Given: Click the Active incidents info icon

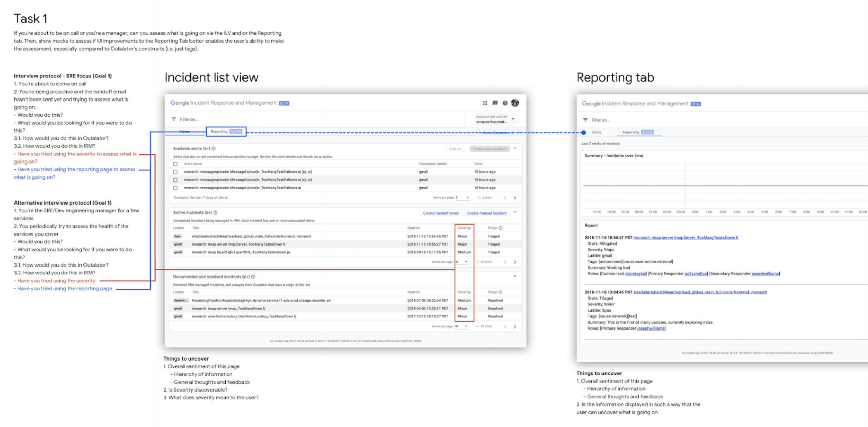Looking at the screenshot, I should click(215, 213).
